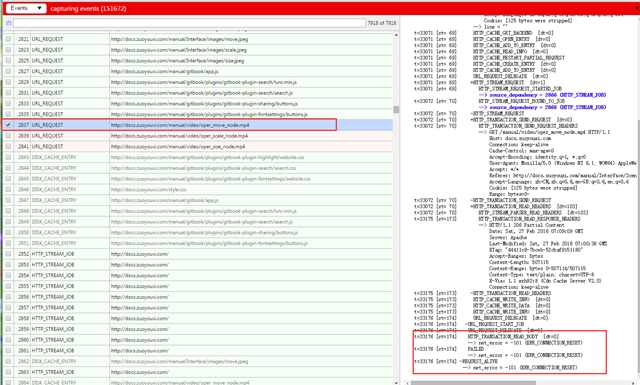Select DISK_CACHE_ENTRY row 2845 fontsettings/website.css
640x385 pixels.
(x=198, y=178)
